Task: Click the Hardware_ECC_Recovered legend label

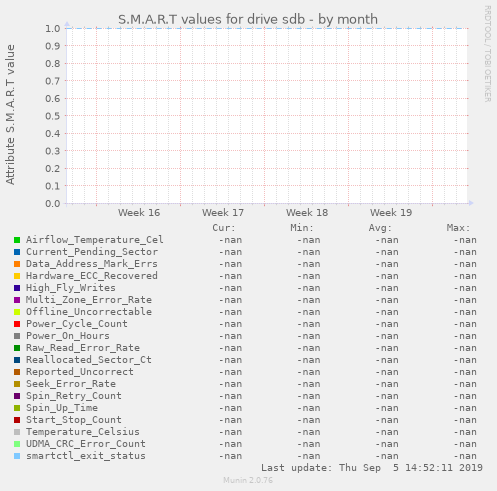Action: (92, 276)
